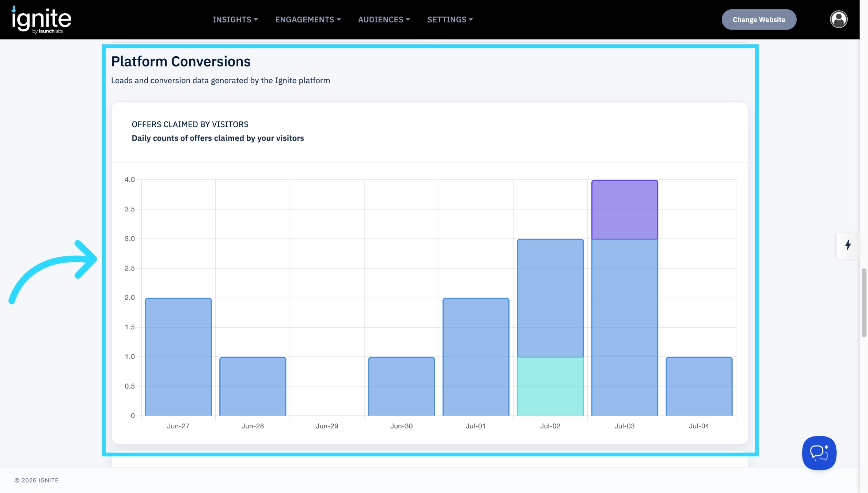This screenshot has height=493, width=868.
Task: Select the teal segment of Jul-02 bar
Action: pyautogui.click(x=550, y=386)
